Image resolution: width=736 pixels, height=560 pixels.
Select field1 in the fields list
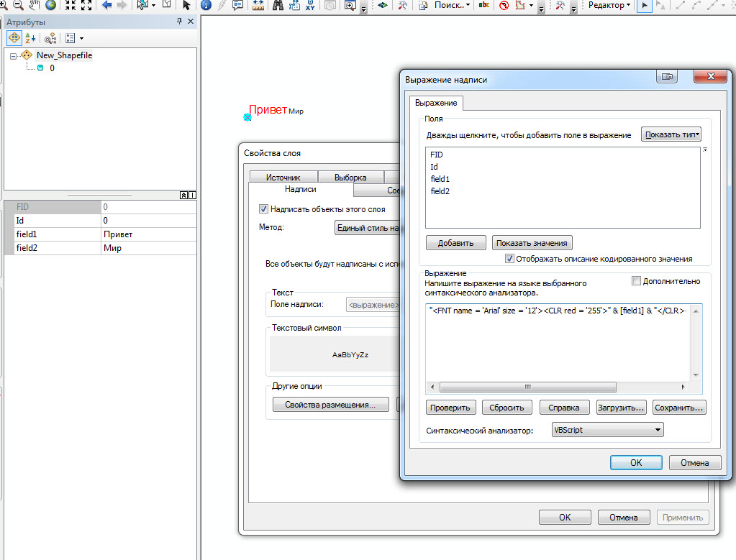click(x=440, y=179)
